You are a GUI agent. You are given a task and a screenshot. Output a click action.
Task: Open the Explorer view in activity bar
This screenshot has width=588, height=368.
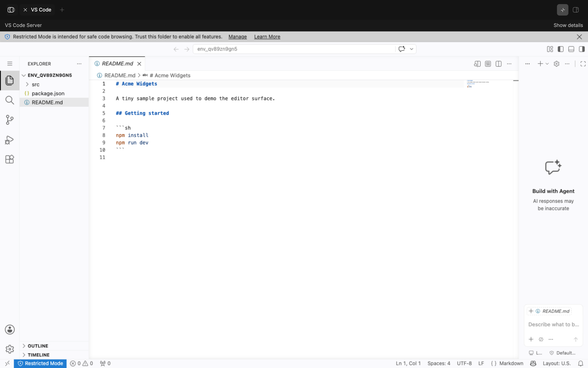pos(10,81)
